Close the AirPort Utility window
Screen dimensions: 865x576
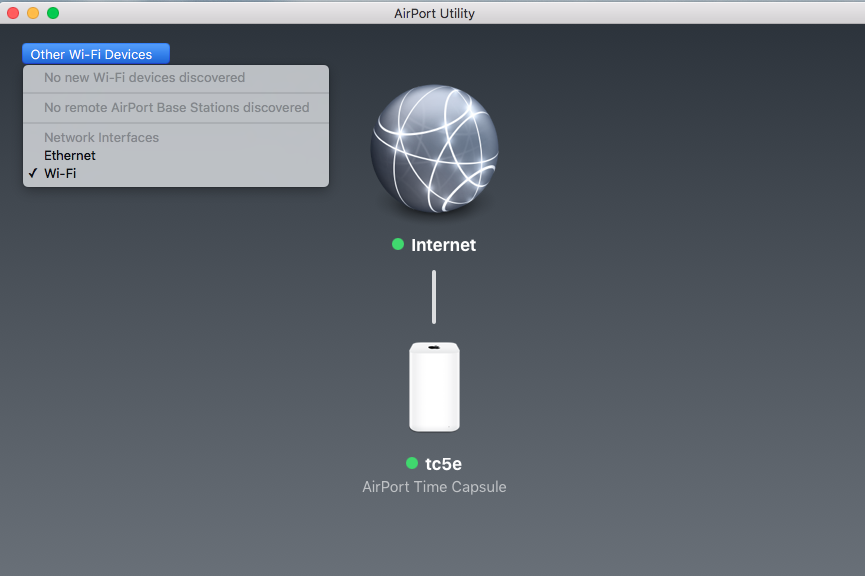pos(13,13)
